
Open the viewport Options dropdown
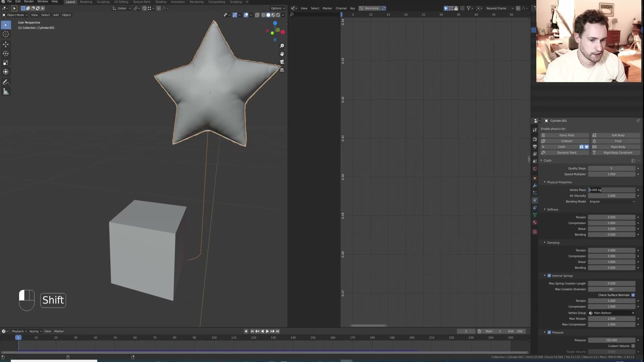[278, 8]
